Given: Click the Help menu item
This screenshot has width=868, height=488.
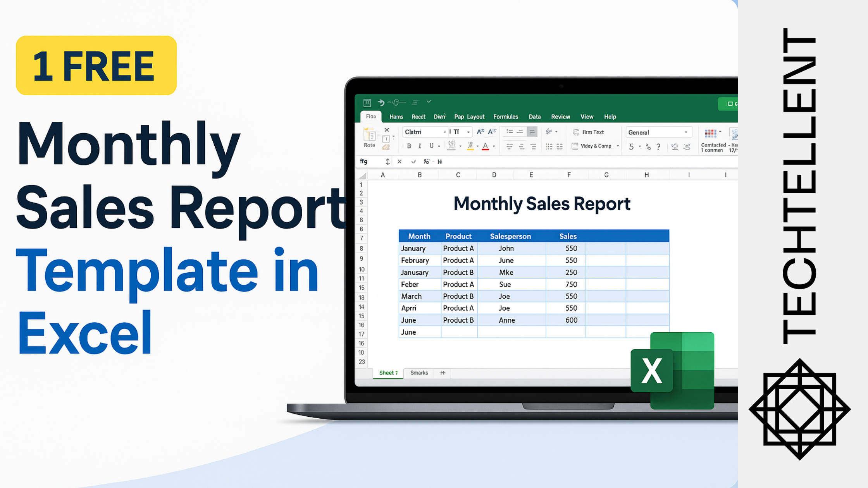Looking at the screenshot, I should point(610,117).
